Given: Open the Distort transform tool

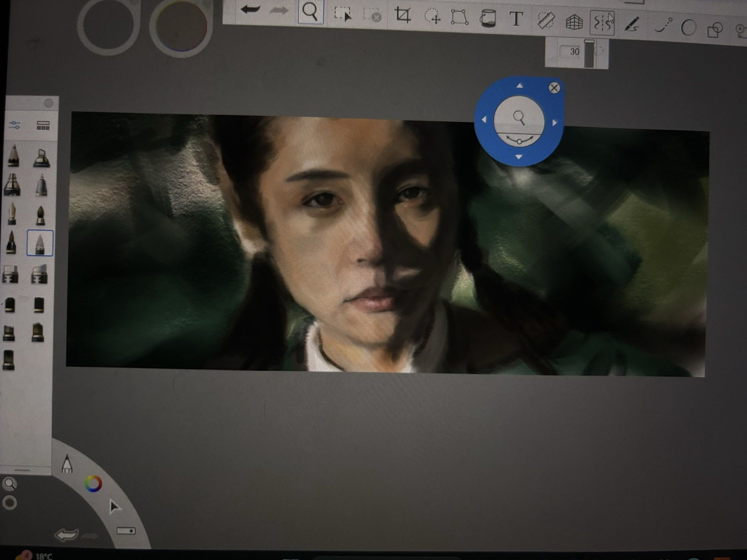Looking at the screenshot, I should (459, 17).
